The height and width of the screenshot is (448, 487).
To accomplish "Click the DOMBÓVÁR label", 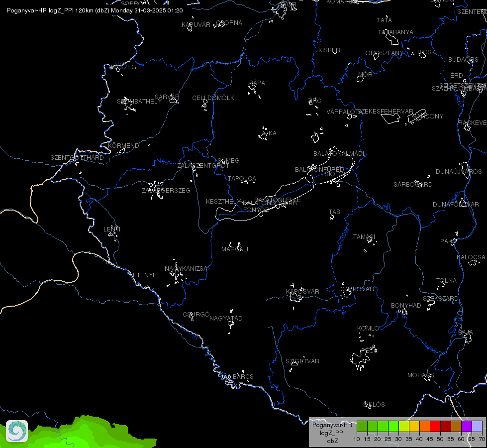I will tap(356, 289).
